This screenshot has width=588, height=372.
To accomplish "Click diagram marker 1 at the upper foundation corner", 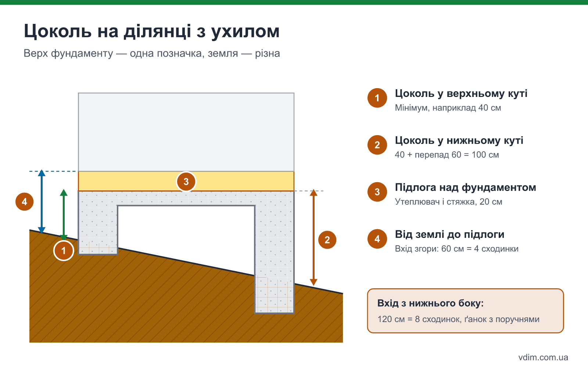I will 64,251.
